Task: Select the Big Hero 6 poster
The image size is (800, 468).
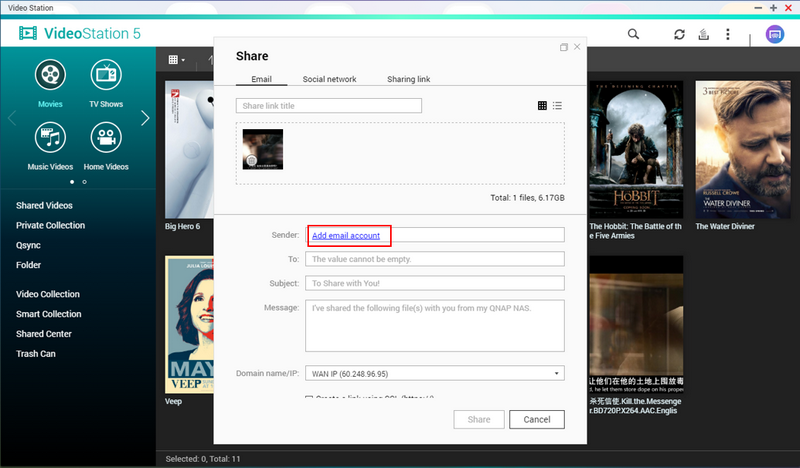Action: pyautogui.click(x=189, y=150)
